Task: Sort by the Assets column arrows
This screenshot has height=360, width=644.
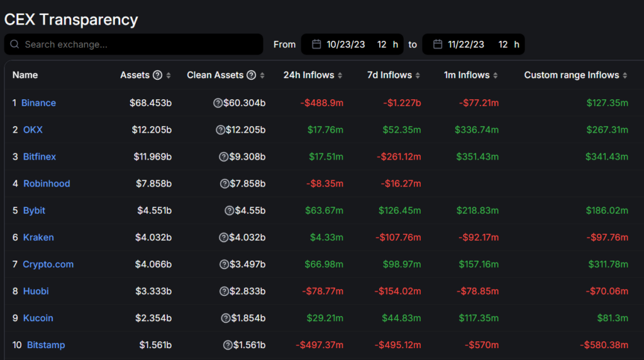Action: pos(169,75)
